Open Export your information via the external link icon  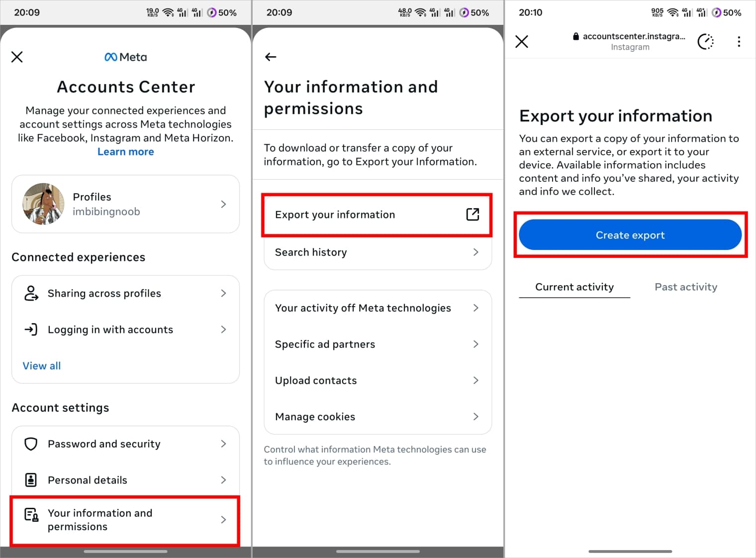point(472,215)
